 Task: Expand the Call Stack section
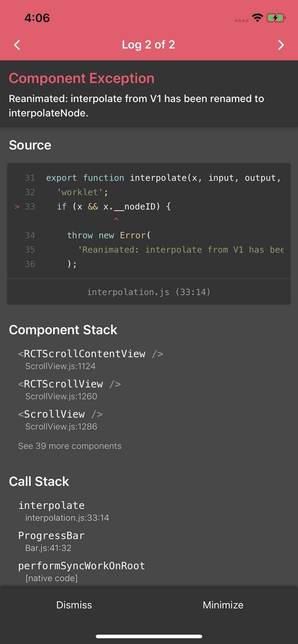click(39, 481)
